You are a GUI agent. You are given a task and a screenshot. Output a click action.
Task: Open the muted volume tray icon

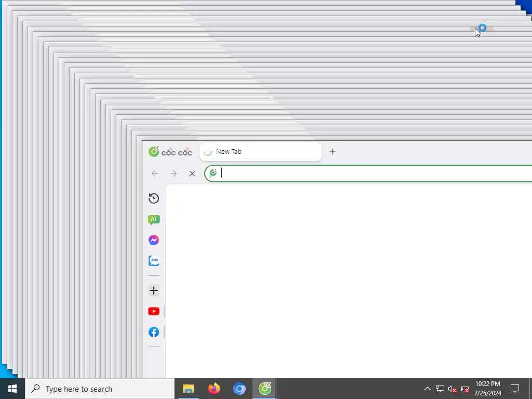click(x=453, y=389)
